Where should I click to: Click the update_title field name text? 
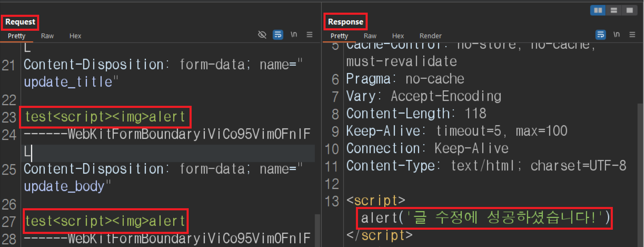click(x=68, y=82)
